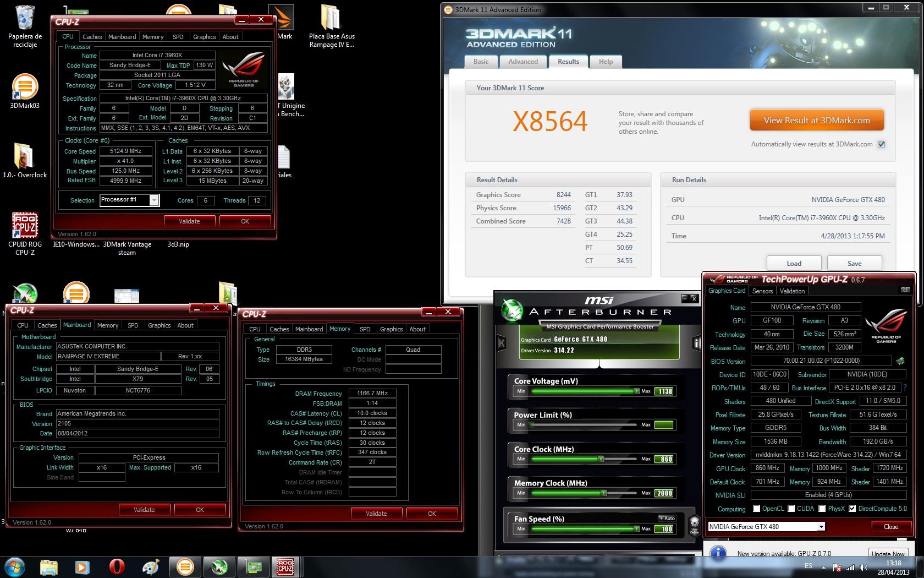This screenshot has height=578, width=924.
Task: Click the GPU-Z BIOS save chip icon
Action: [x=900, y=362]
